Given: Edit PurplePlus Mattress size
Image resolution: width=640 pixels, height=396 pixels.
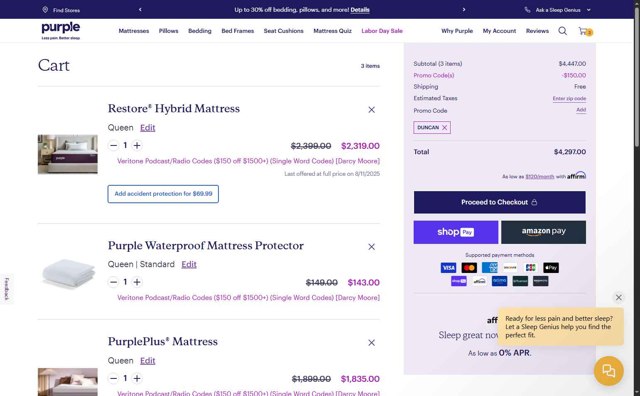Looking at the screenshot, I should (147, 361).
